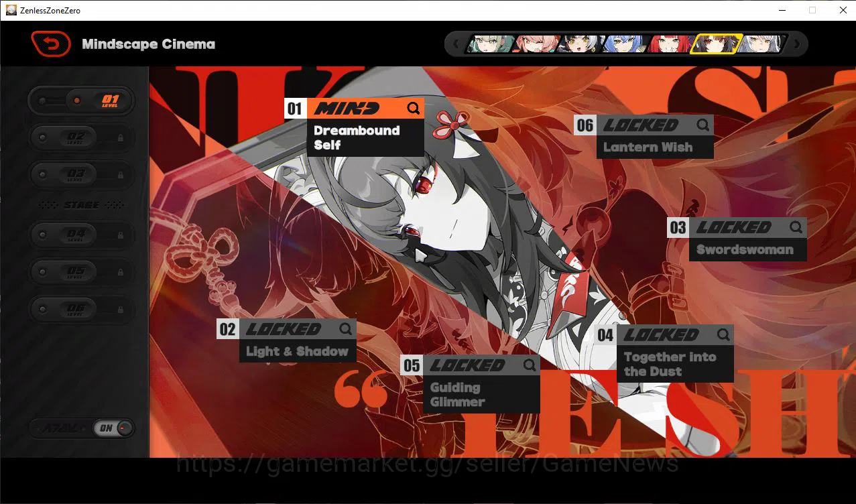The height and width of the screenshot is (504, 856).
Task: Click the 04 number badge
Action: click(x=605, y=334)
